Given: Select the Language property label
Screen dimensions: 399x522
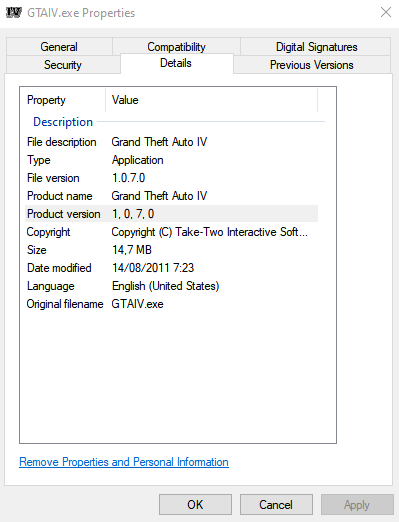Looking at the screenshot, I should 51,286.
